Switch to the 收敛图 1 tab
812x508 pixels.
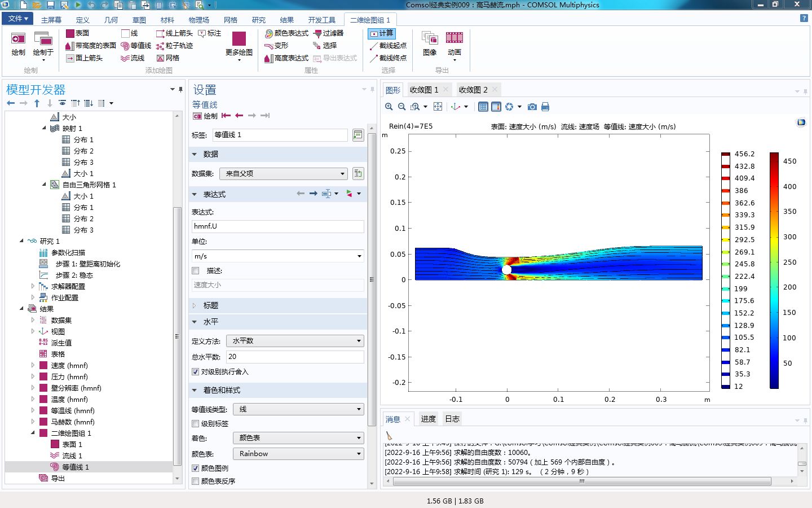[424, 89]
